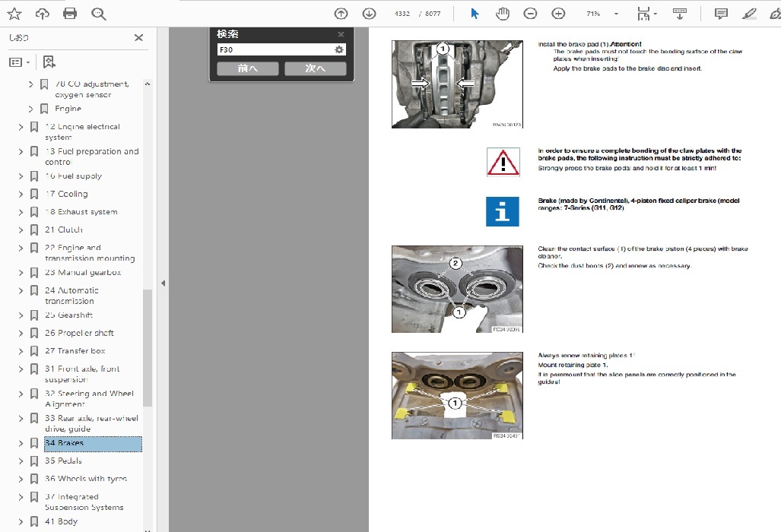The width and height of the screenshot is (781, 532).
Task: Click the print icon
Action: point(70,14)
